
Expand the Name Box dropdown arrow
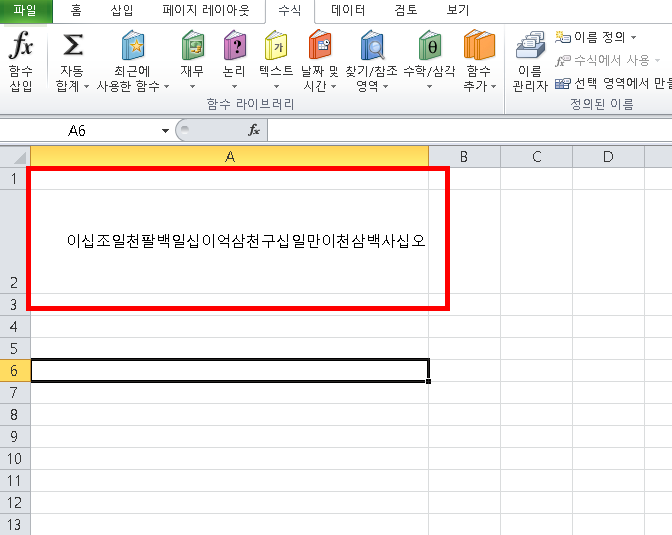click(165, 130)
